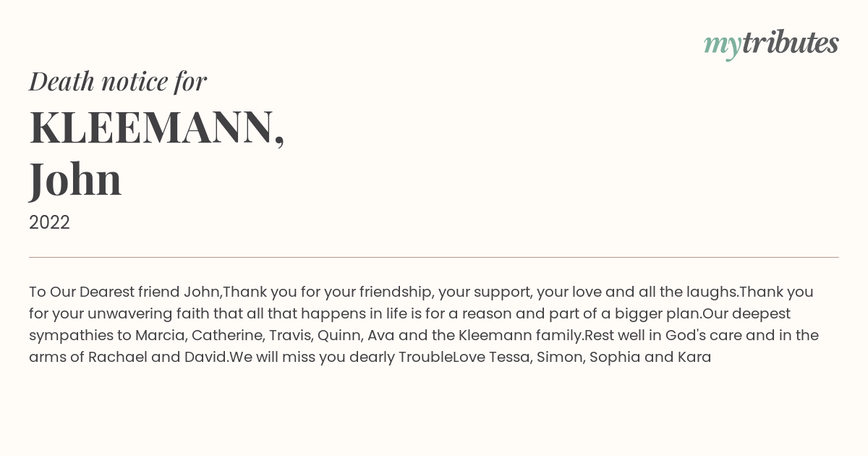The image size is (868, 456).
Task: Click 'To Our Dearest friend John' opening text
Action: [x=124, y=292]
